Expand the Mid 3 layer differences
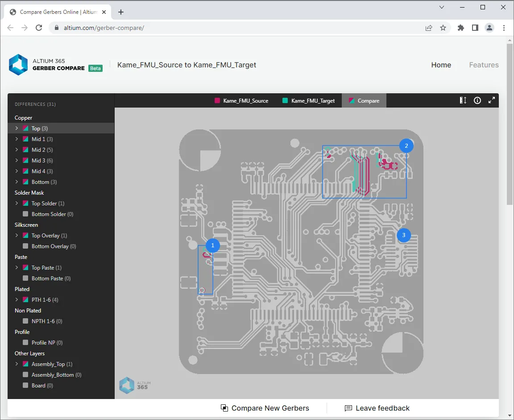 pyautogui.click(x=17, y=160)
